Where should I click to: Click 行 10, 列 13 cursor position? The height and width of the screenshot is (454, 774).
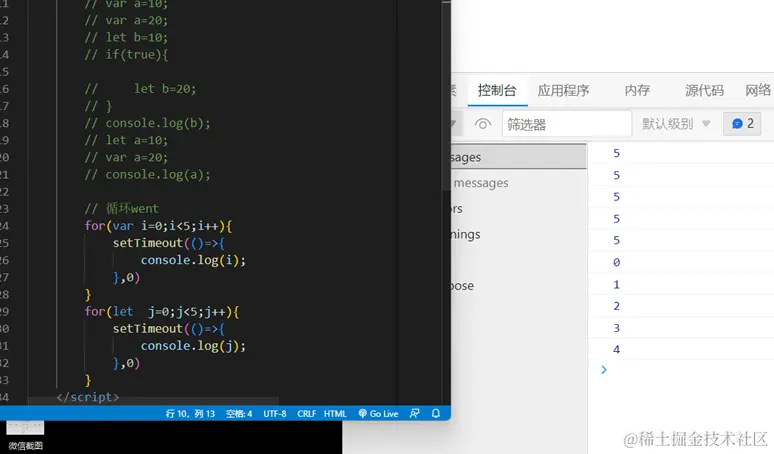(x=190, y=414)
